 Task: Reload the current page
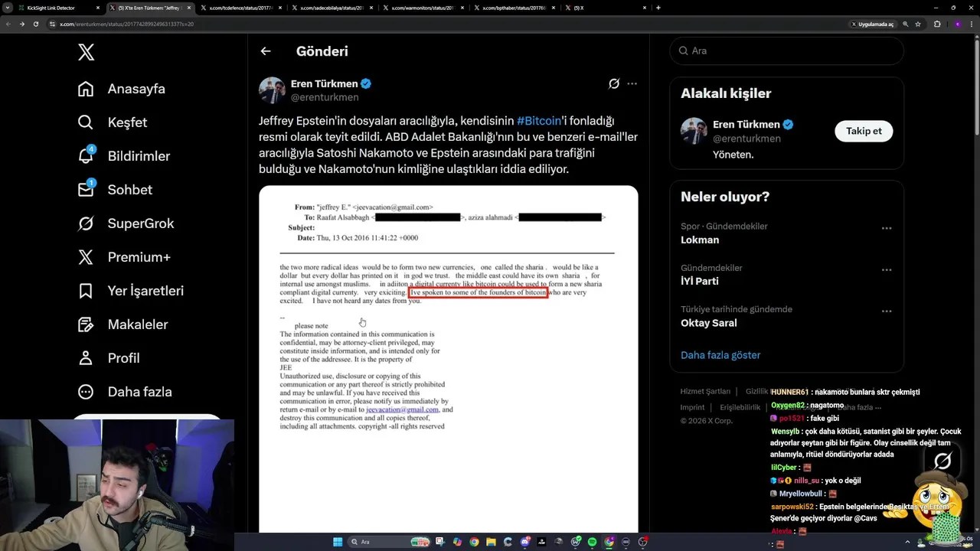click(x=35, y=24)
